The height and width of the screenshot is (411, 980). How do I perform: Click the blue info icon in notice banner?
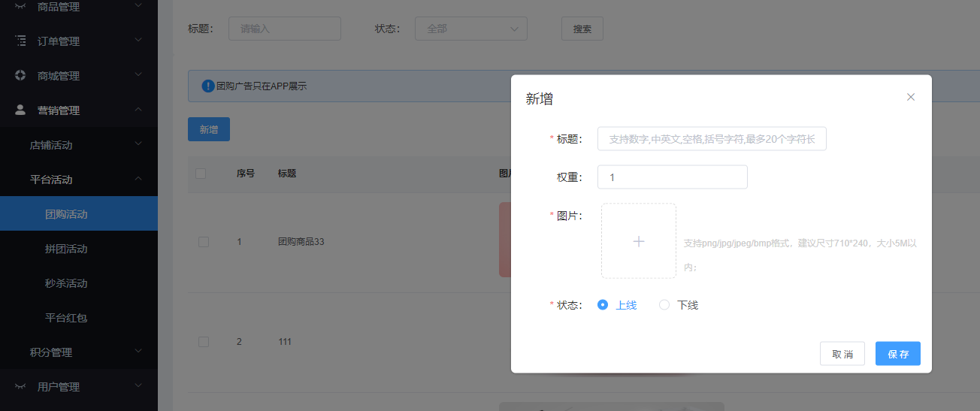pyautogui.click(x=208, y=86)
